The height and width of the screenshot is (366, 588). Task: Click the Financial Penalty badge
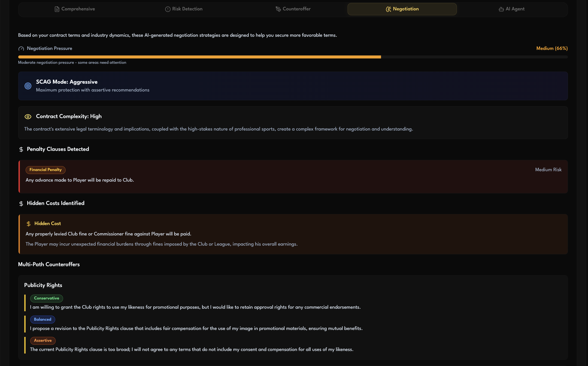pos(45,170)
